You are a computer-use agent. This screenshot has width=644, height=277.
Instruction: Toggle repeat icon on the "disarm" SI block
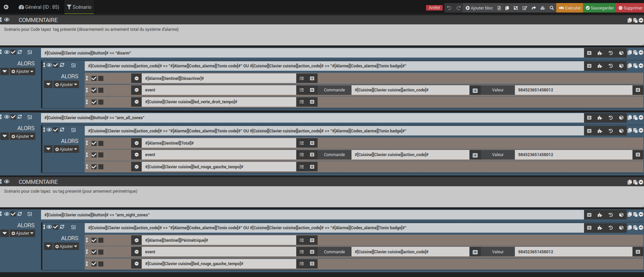20,52
